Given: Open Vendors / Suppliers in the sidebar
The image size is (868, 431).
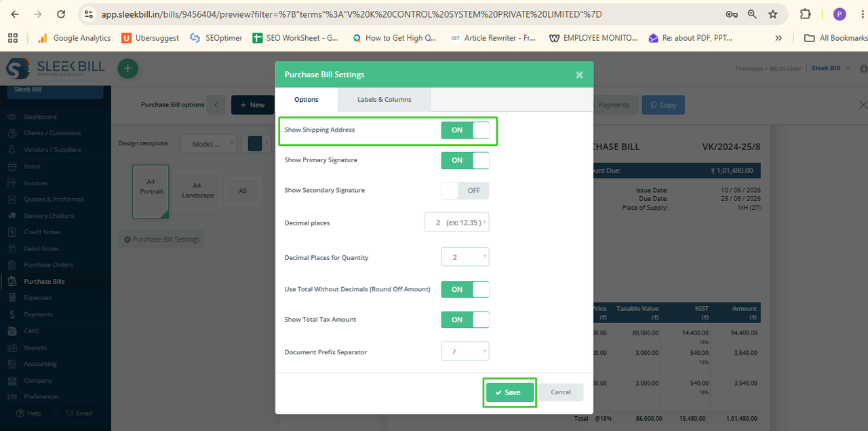Looking at the screenshot, I should pyautogui.click(x=52, y=150).
